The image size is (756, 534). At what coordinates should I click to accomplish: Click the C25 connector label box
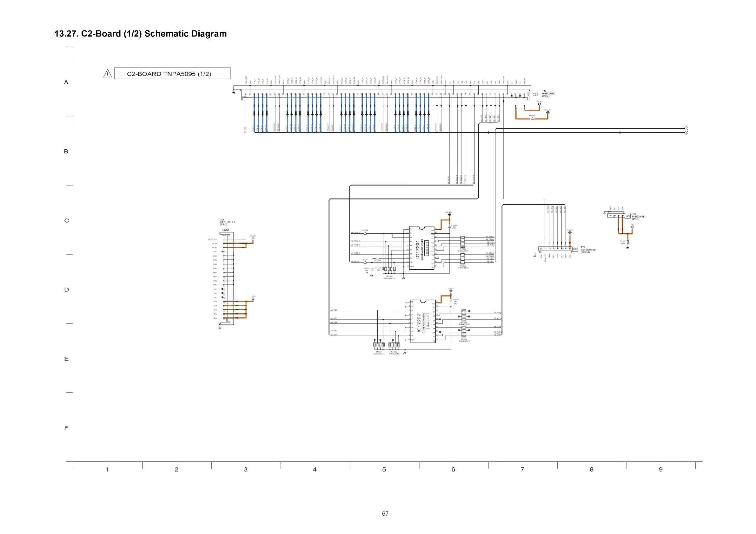pos(627,216)
